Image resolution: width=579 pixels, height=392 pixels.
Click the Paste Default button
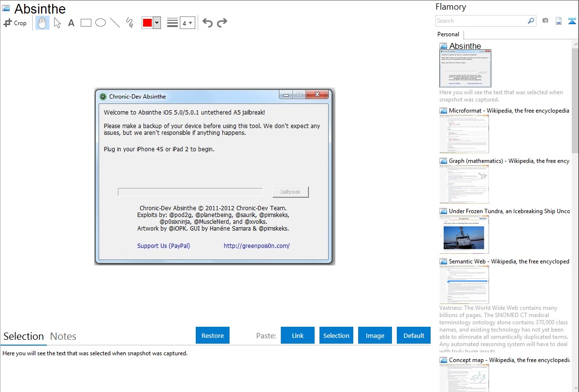click(414, 335)
